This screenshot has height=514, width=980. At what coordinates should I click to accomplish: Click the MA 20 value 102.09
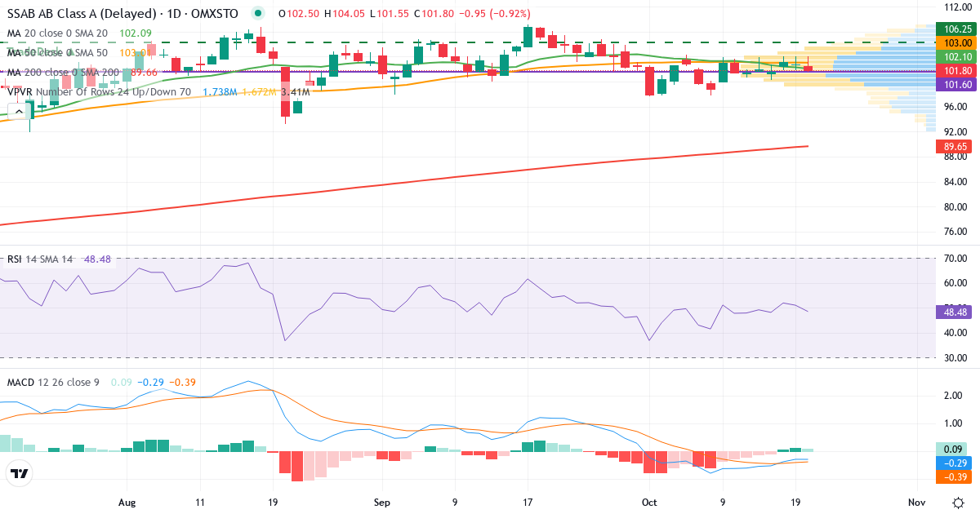tap(136, 33)
